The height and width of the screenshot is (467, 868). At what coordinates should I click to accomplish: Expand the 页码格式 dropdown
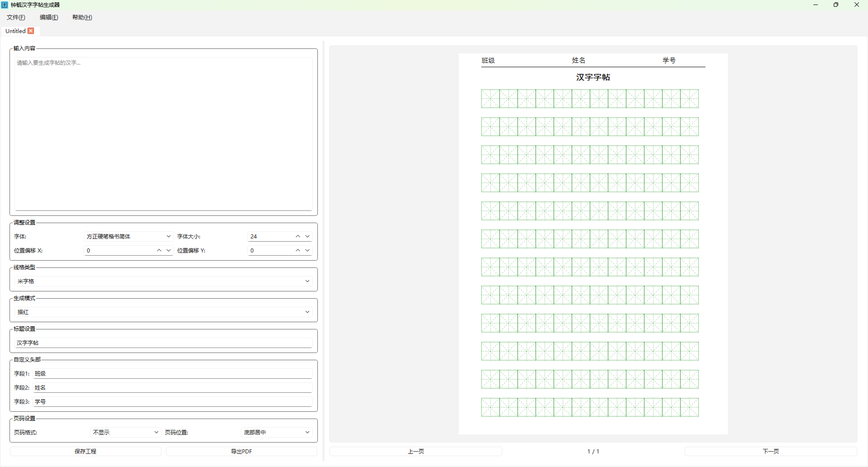125,432
